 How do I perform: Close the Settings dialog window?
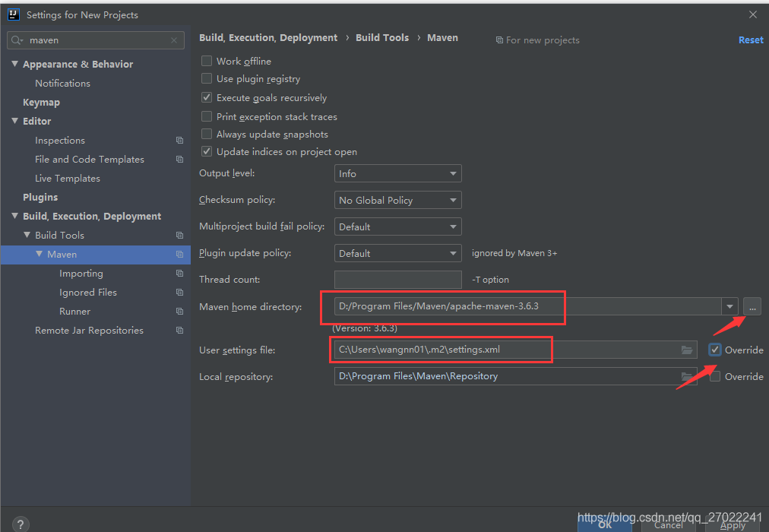pyautogui.click(x=753, y=14)
